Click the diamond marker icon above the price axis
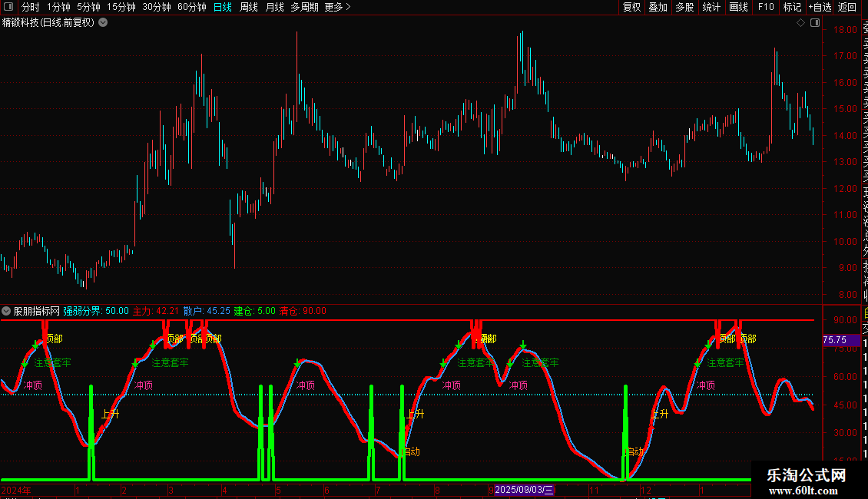Image resolution: width=868 pixels, height=499 pixels. coord(800,23)
